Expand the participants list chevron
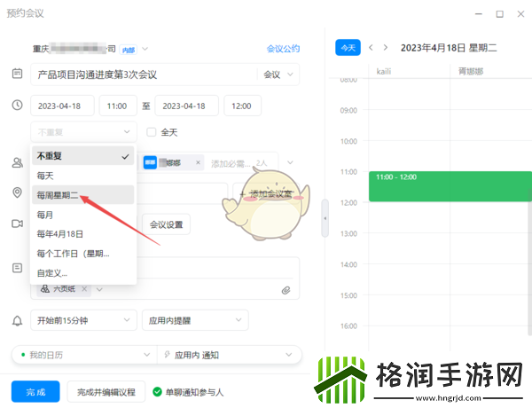 pos(290,162)
